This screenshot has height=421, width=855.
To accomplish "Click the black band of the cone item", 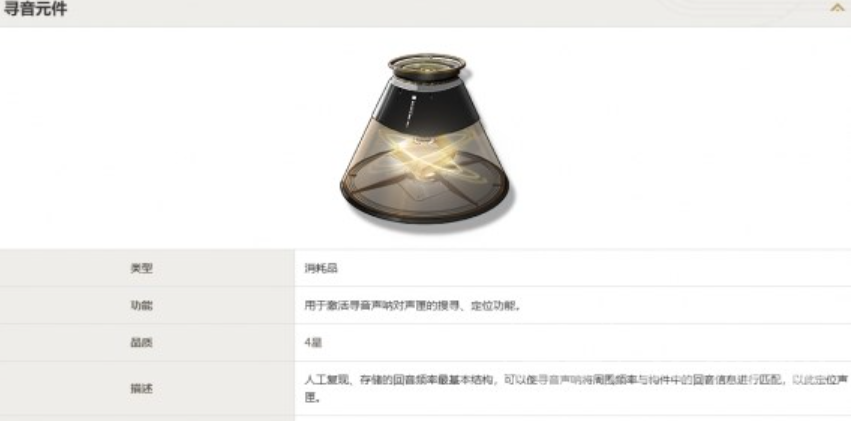I will pos(427,103).
